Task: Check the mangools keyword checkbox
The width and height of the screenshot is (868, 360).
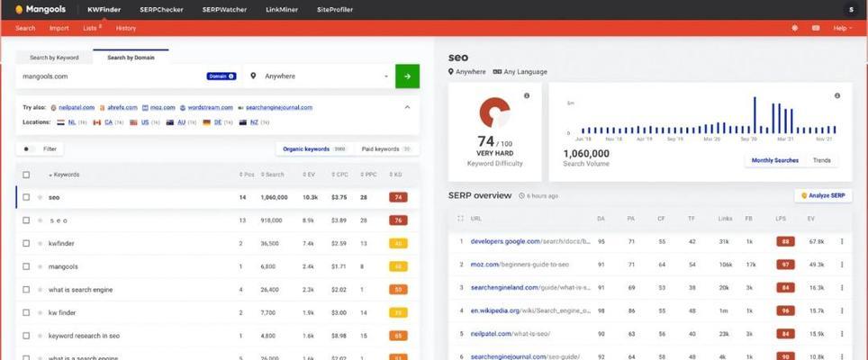Action: 26,266
